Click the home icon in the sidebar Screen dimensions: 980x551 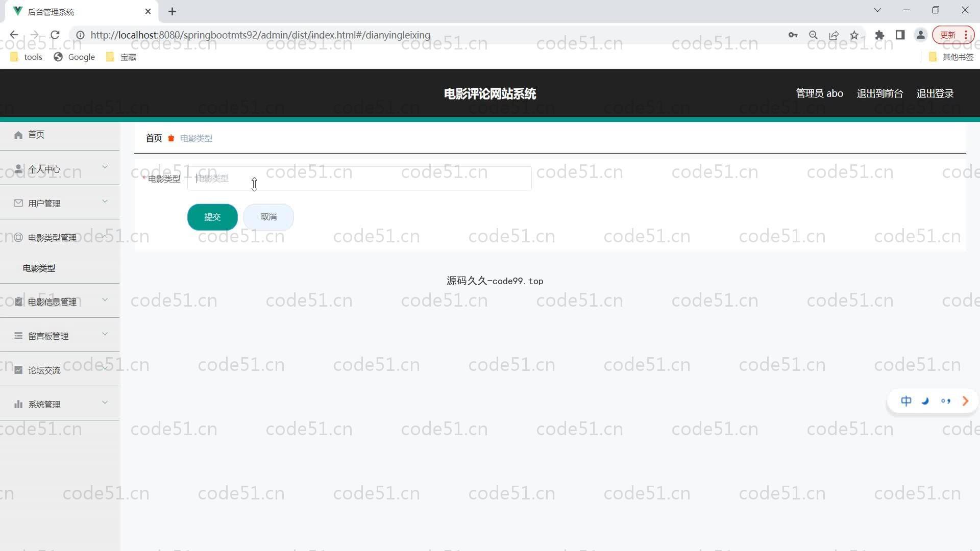click(x=18, y=135)
